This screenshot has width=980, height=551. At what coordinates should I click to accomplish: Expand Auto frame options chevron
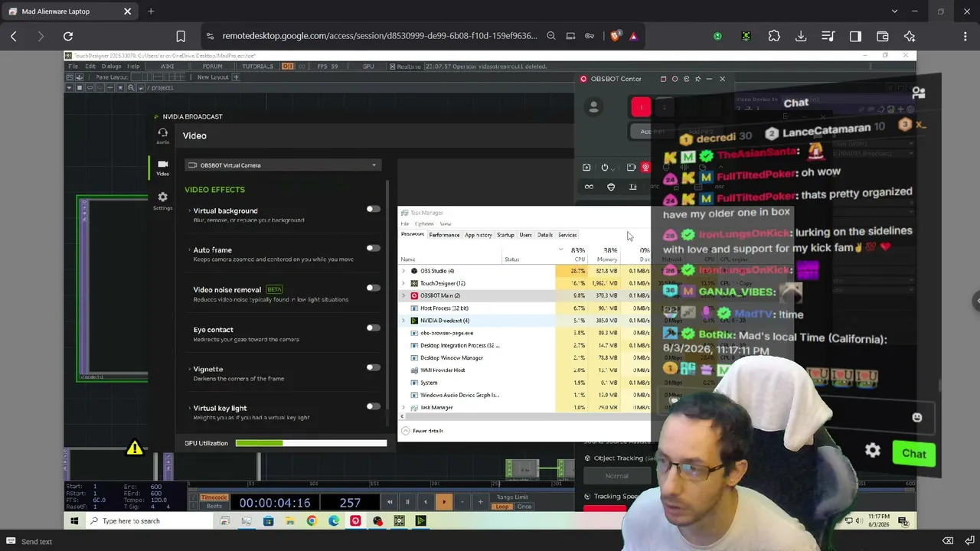coord(189,249)
